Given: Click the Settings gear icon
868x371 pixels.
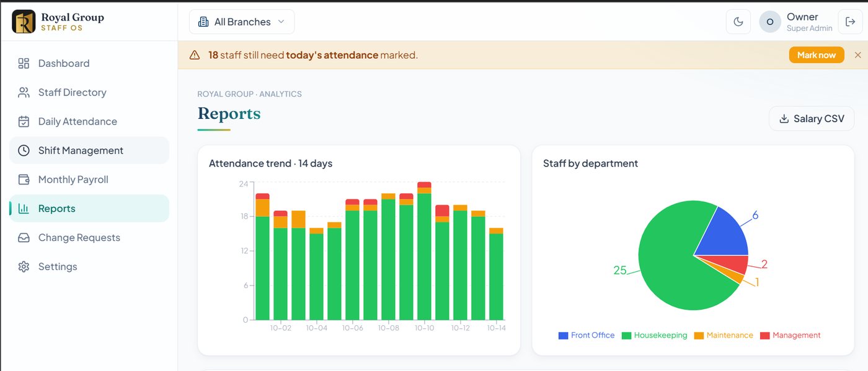Looking at the screenshot, I should [x=24, y=267].
